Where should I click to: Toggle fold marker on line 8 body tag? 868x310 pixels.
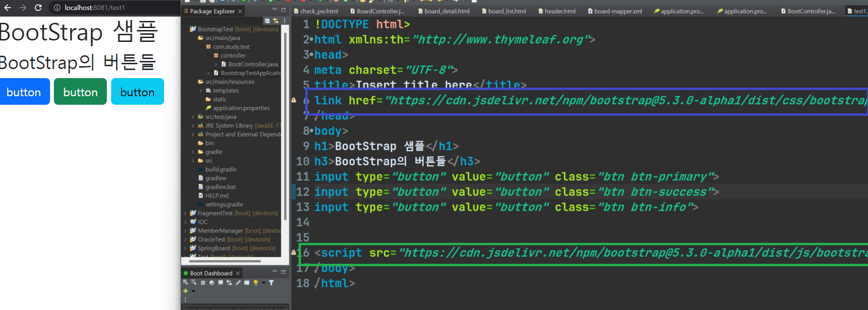point(311,131)
